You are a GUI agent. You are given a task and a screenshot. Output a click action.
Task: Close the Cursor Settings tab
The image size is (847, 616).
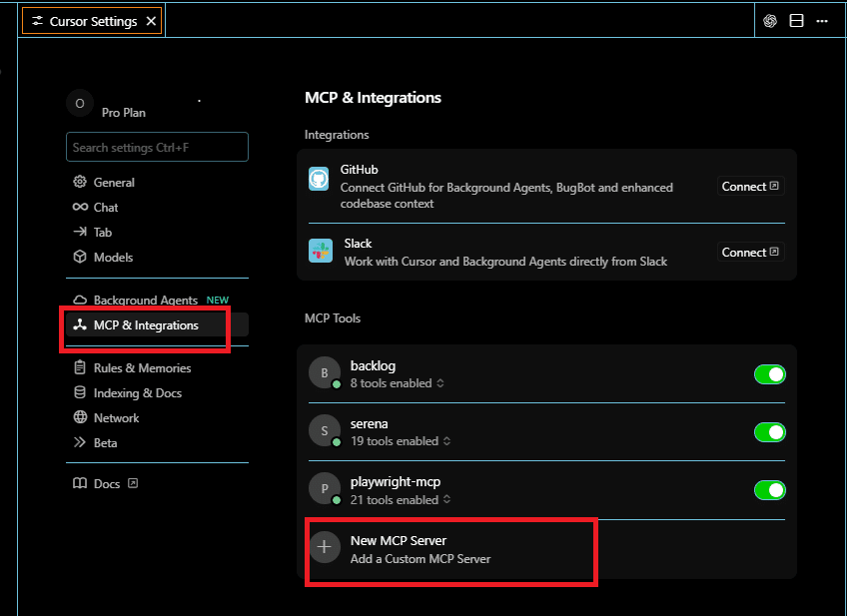(151, 21)
